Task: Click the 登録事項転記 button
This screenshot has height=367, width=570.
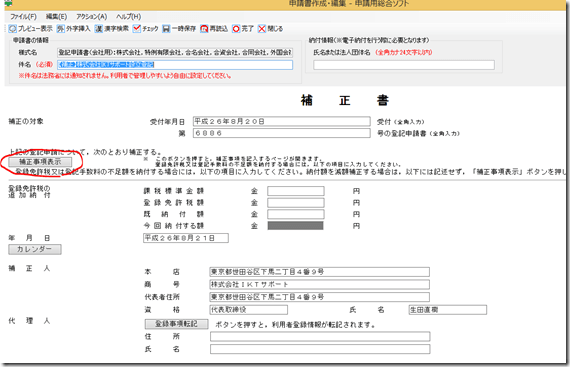Action: click(177, 324)
